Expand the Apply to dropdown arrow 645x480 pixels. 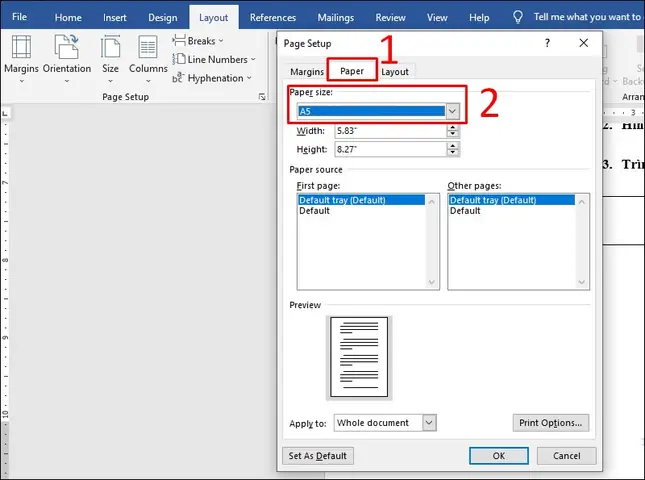tap(429, 423)
